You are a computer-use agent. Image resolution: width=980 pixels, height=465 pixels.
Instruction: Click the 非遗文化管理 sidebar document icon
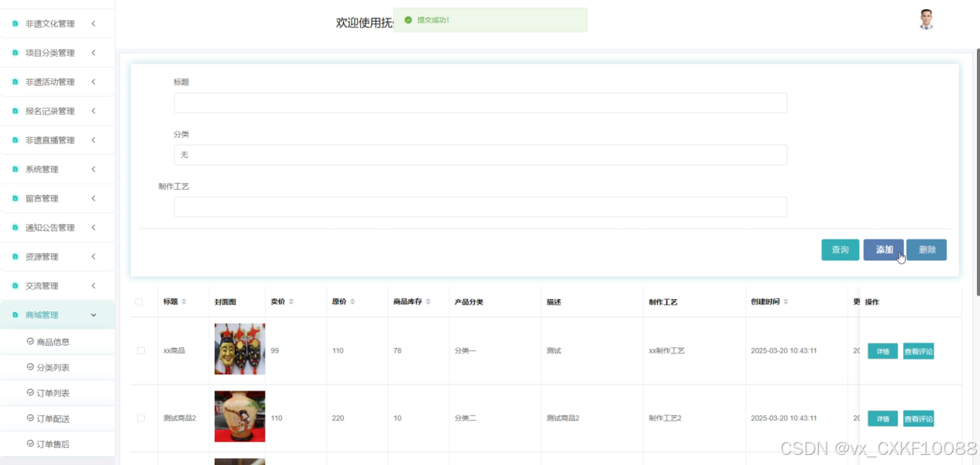pyautogui.click(x=15, y=24)
